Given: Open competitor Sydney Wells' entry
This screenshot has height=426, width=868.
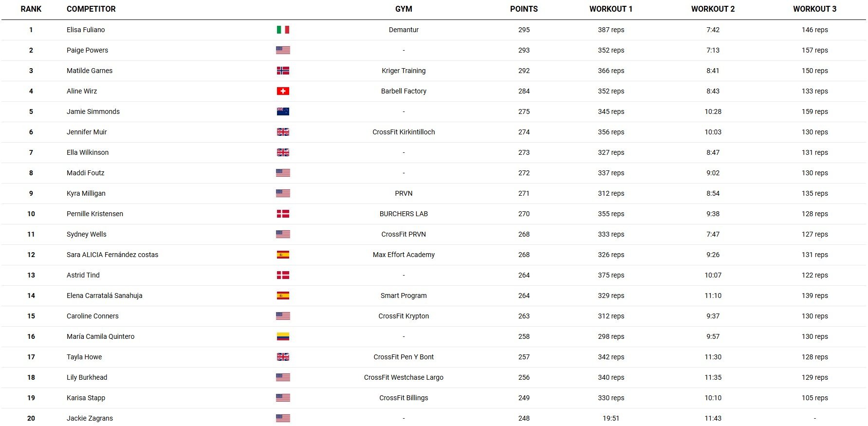Looking at the screenshot, I should point(86,234).
